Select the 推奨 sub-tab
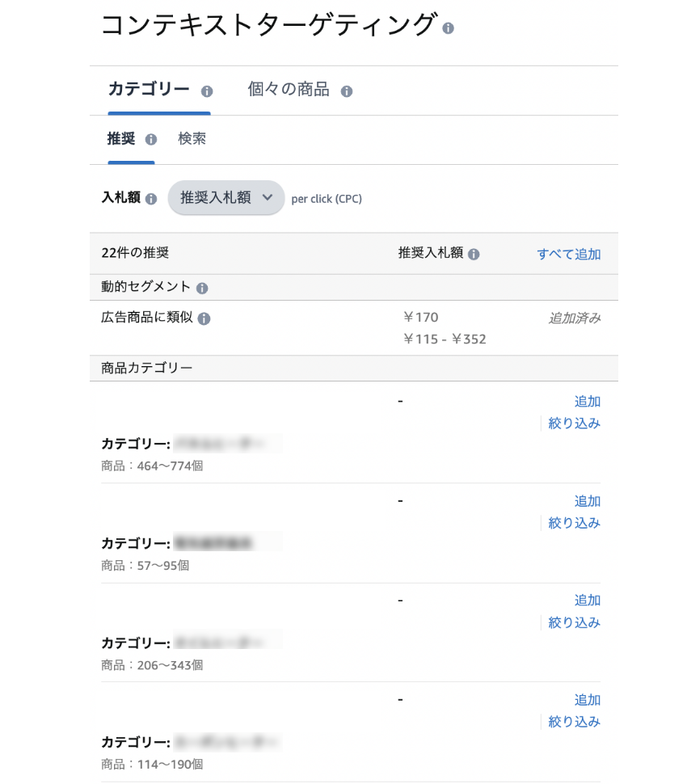Screen dimensions: 687x784 121,138
